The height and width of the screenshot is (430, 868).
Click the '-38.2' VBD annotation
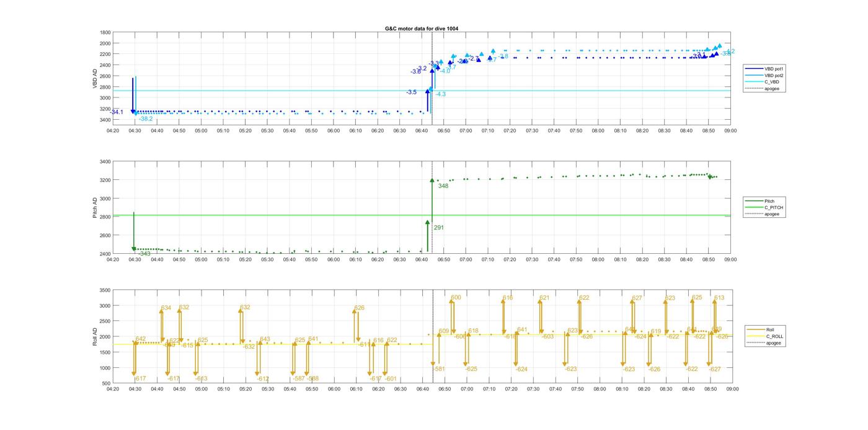click(x=146, y=119)
